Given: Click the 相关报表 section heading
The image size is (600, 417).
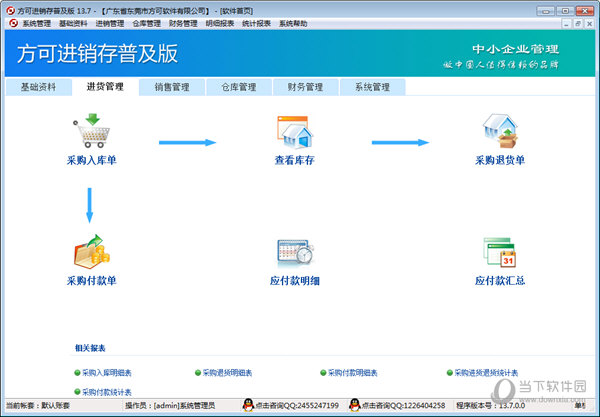Looking at the screenshot, I should [90, 348].
